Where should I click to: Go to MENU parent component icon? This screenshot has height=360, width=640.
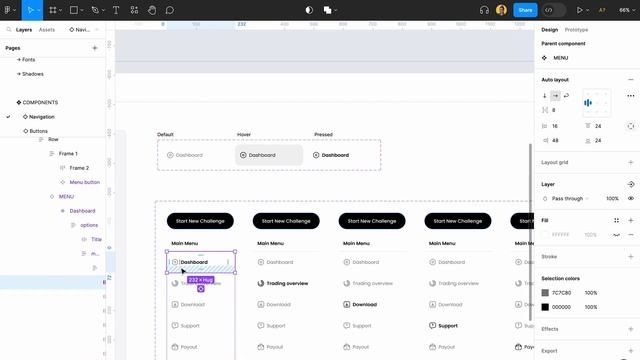click(544, 58)
